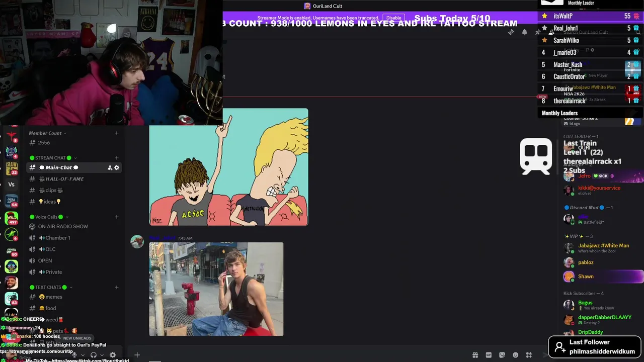Open the GIF picker
Screen dimensions: 644x362
[x=489, y=355]
